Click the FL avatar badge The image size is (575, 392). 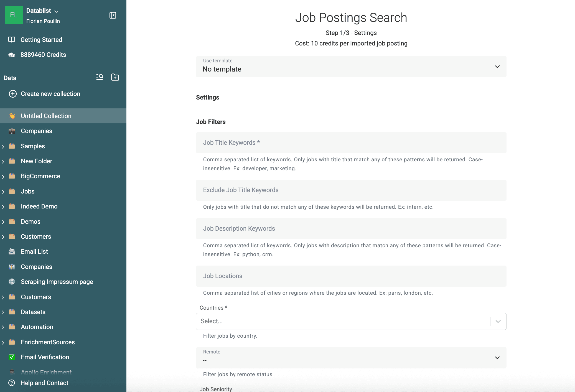(x=14, y=15)
